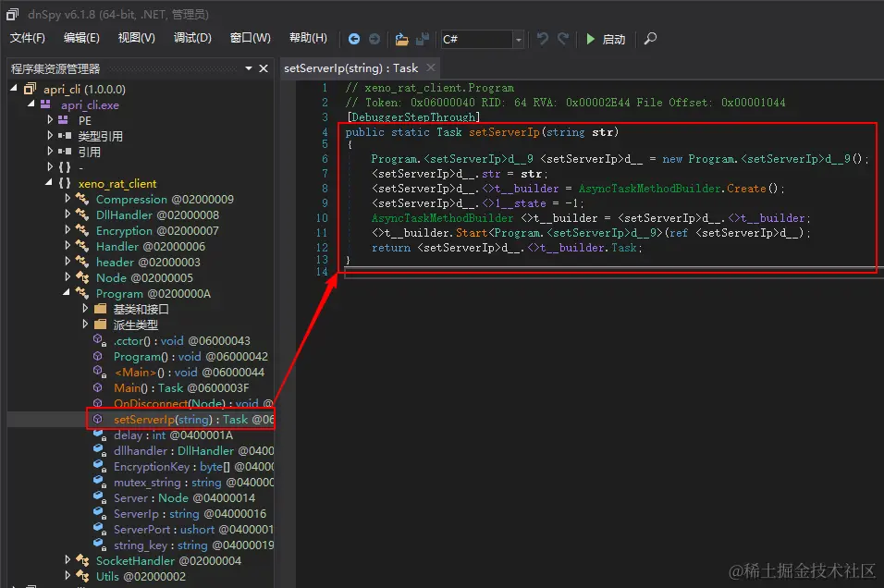Select the ServerPort : ushort field
The image size is (884, 588).
(193, 530)
